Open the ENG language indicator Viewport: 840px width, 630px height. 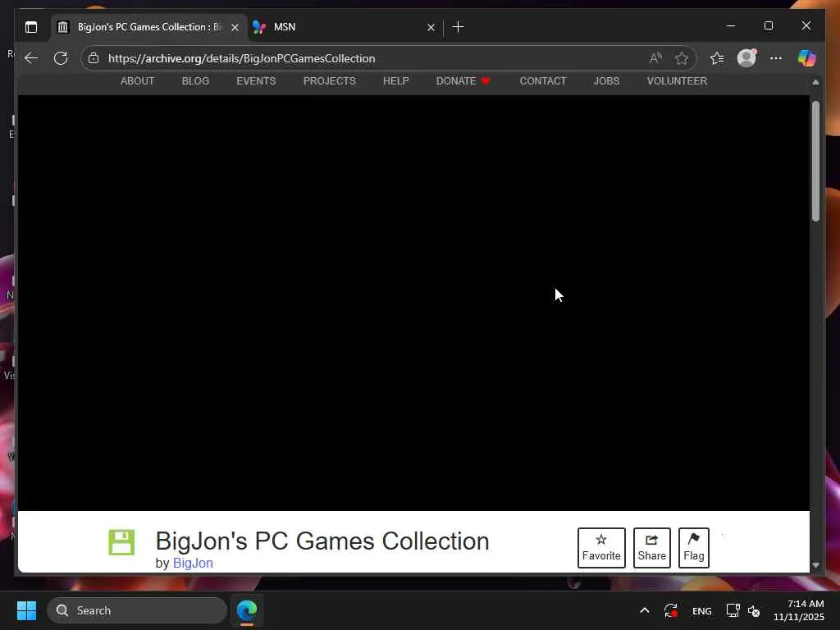pyautogui.click(x=702, y=610)
